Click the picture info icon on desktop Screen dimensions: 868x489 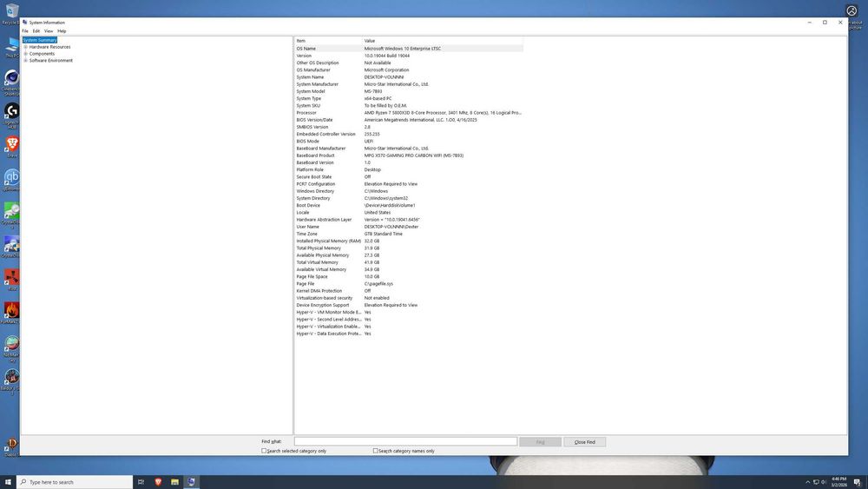point(852,10)
